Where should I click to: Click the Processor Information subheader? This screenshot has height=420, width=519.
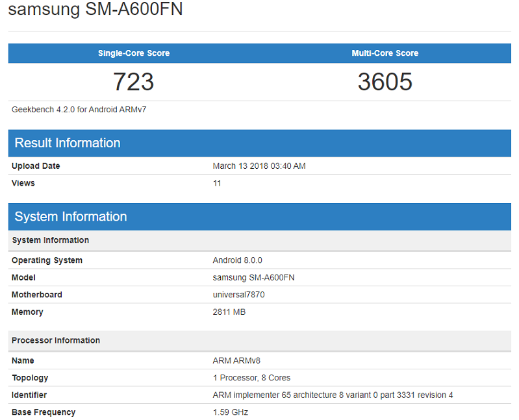(x=260, y=341)
